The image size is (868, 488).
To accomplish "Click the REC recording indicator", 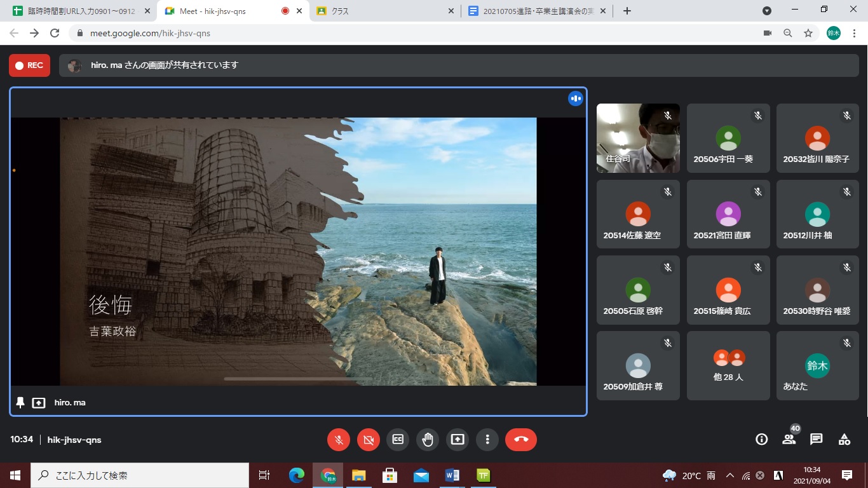I will coord(29,65).
